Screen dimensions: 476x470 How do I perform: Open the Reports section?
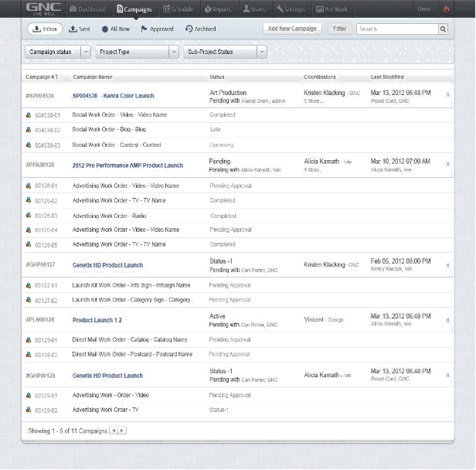point(219,9)
